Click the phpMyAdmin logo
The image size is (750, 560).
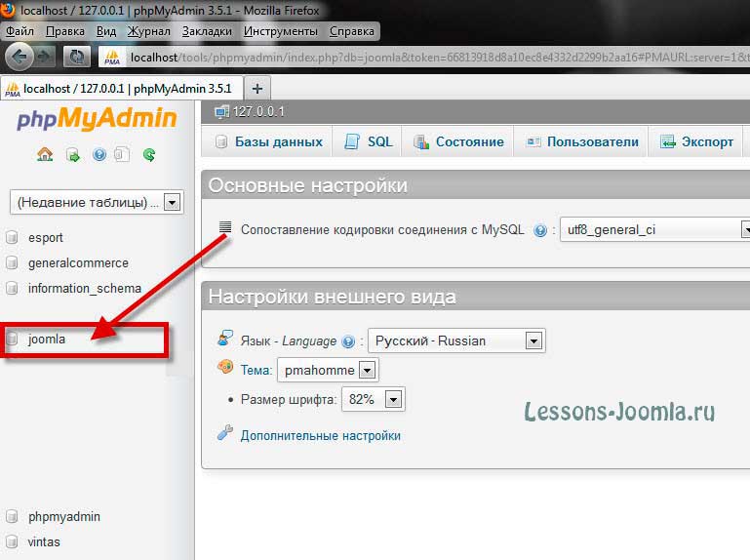98,118
